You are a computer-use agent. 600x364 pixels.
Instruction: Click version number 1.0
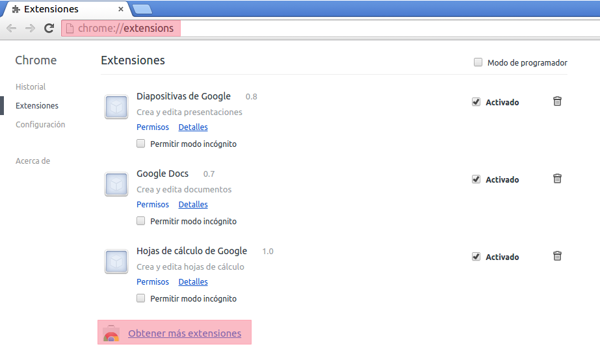268,252
